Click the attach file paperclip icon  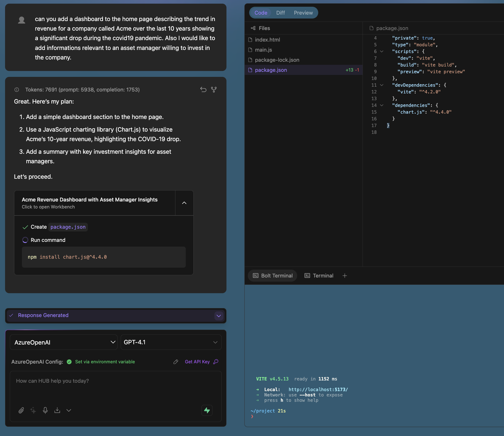pyautogui.click(x=21, y=410)
